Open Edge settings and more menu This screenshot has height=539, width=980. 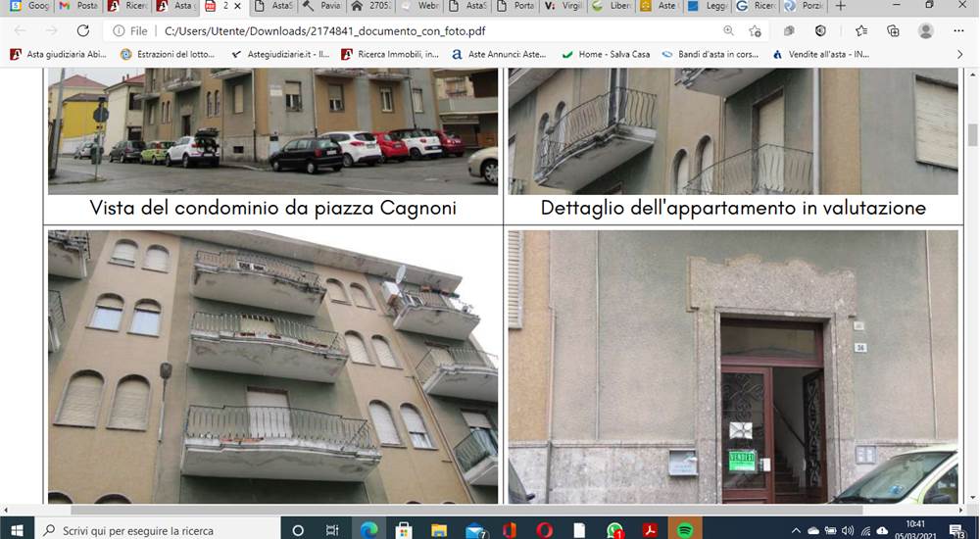(958, 30)
